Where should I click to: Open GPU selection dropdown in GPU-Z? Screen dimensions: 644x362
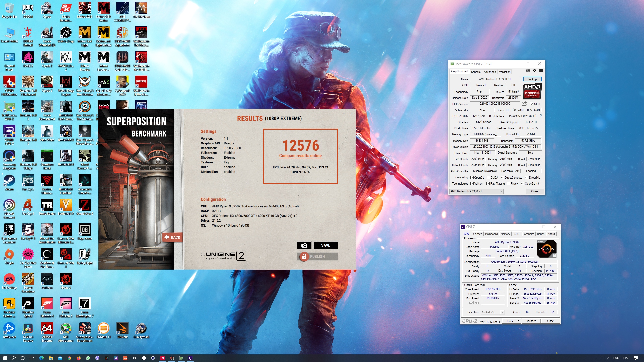click(x=476, y=191)
